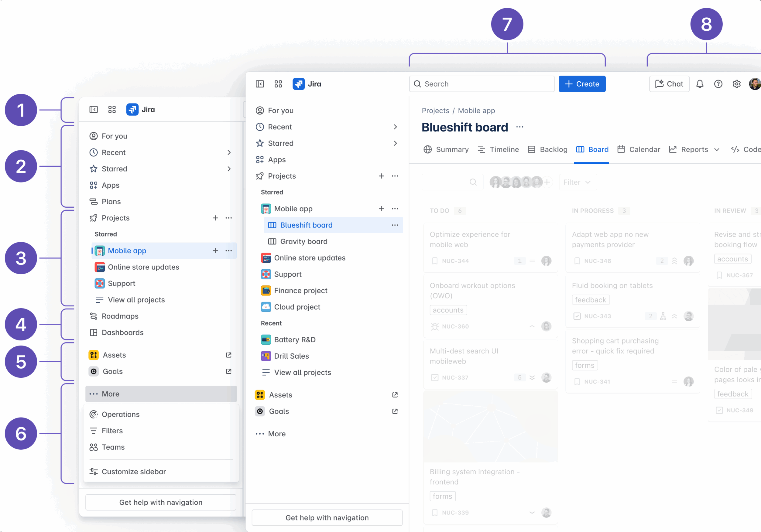Screen dimensions: 761x532
Task: Open Assets external link icon left panel
Action: 228,355
